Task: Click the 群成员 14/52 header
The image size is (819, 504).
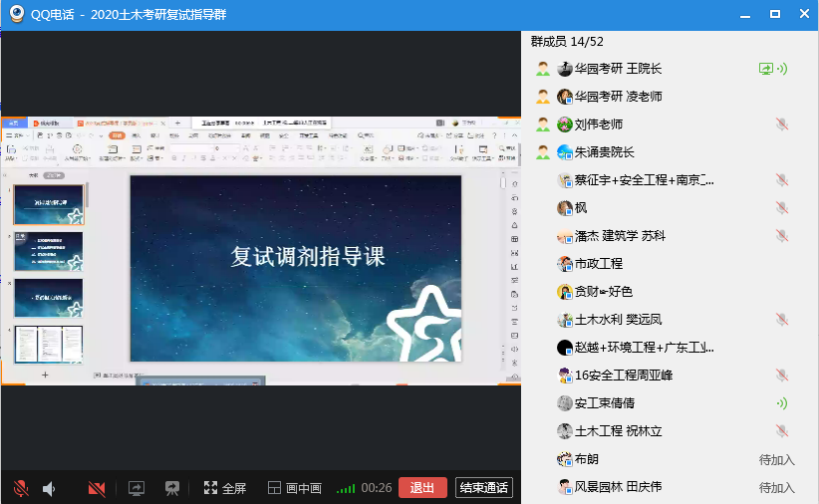Action: [567, 42]
